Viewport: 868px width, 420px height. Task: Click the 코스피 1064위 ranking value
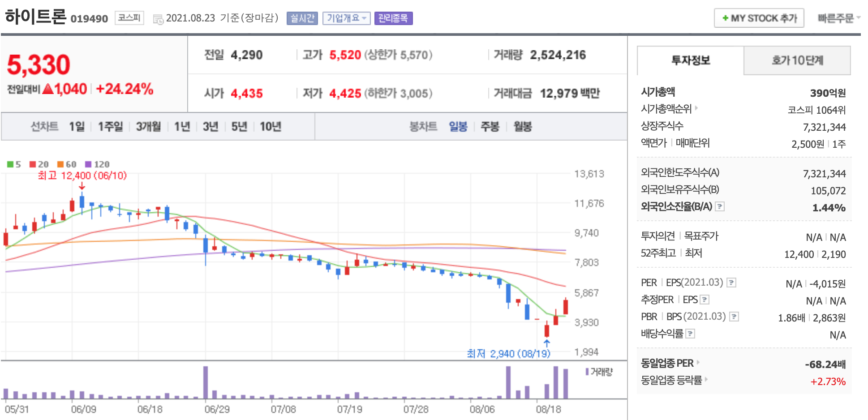(x=816, y=110)
